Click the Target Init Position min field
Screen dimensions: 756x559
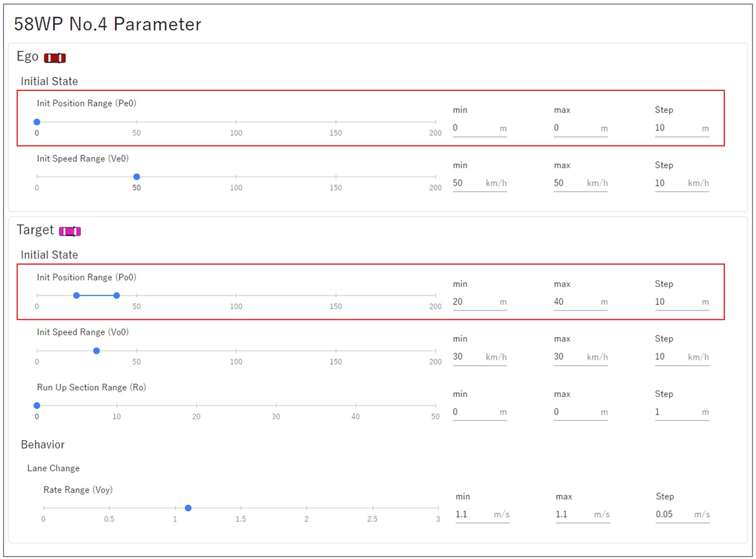474,302
